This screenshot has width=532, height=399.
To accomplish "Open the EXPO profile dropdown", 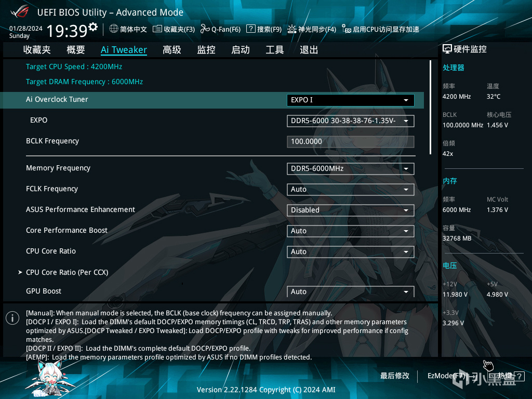I will point(351,121).
